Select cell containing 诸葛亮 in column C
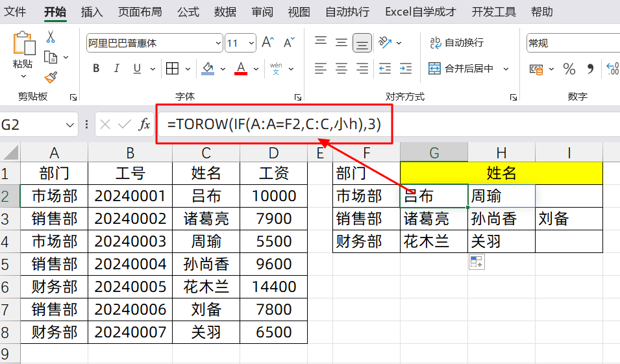620x364 pixels. click(x=206, y=219)
